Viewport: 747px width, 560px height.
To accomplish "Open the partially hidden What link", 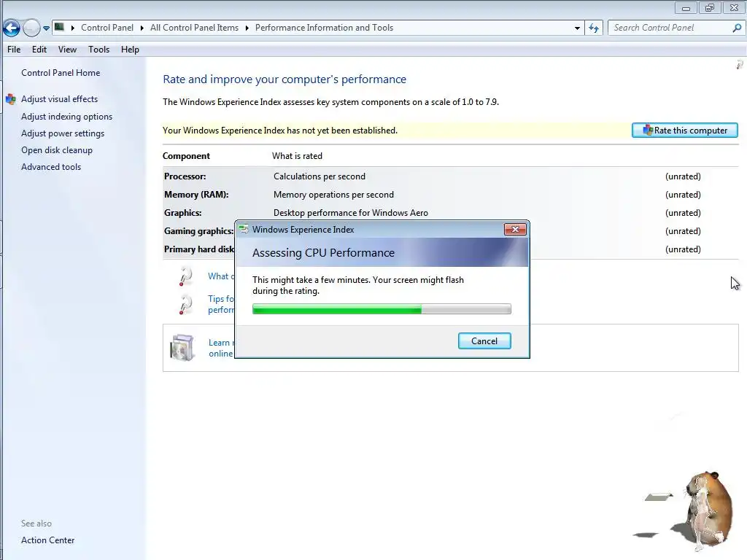I will coord(221,276).
